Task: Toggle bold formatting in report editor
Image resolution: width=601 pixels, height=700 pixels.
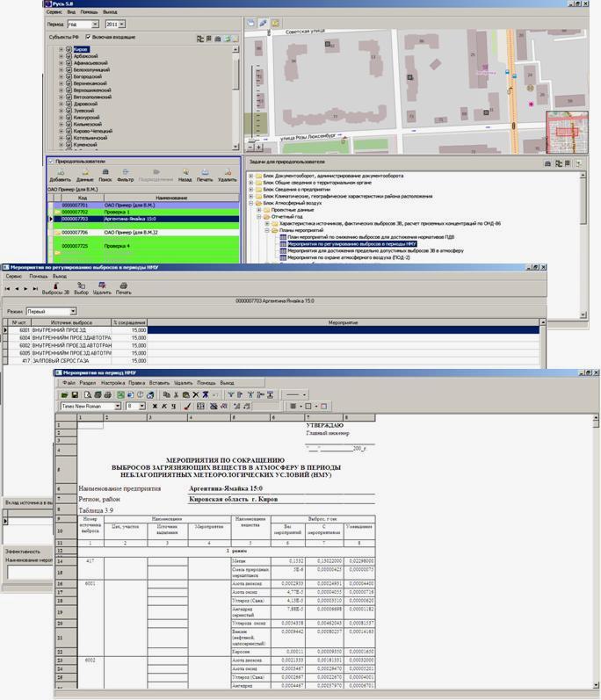Action: (155, 407)
